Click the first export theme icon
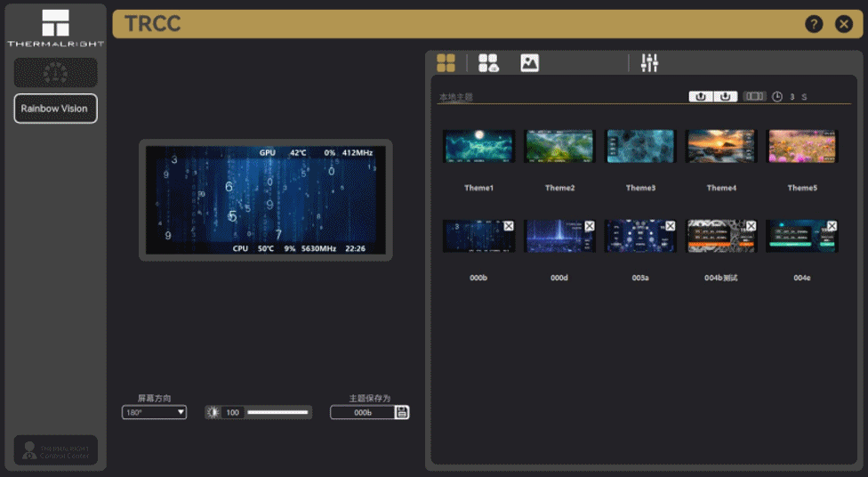 [x=701, y=96]
